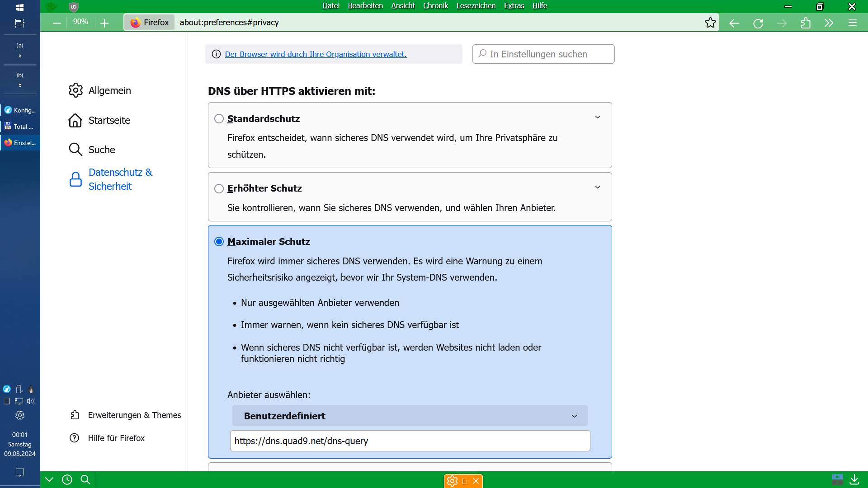Select the Erhöhter Schutz radio button
The height and width of the screenshot is (488, 868).
pyautogui.click(x=219, y=188)
